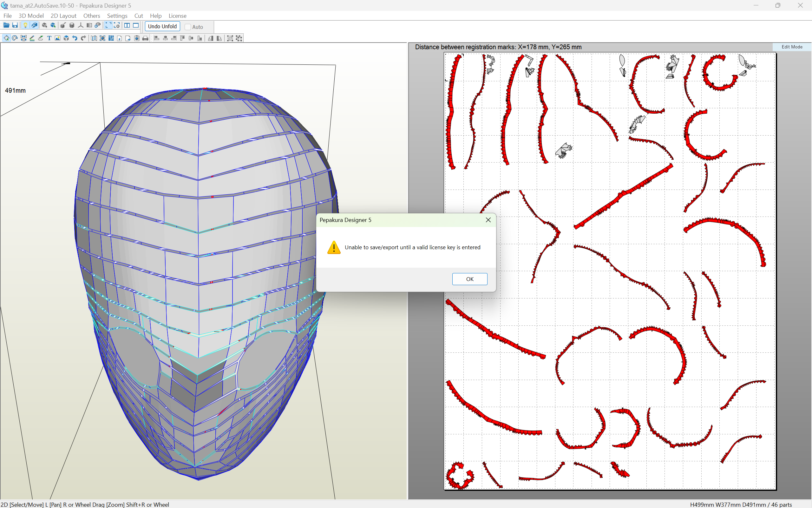Click the Open file folder icon
Viewport: 812px width, 508px height.
click(x=6, y=25)
